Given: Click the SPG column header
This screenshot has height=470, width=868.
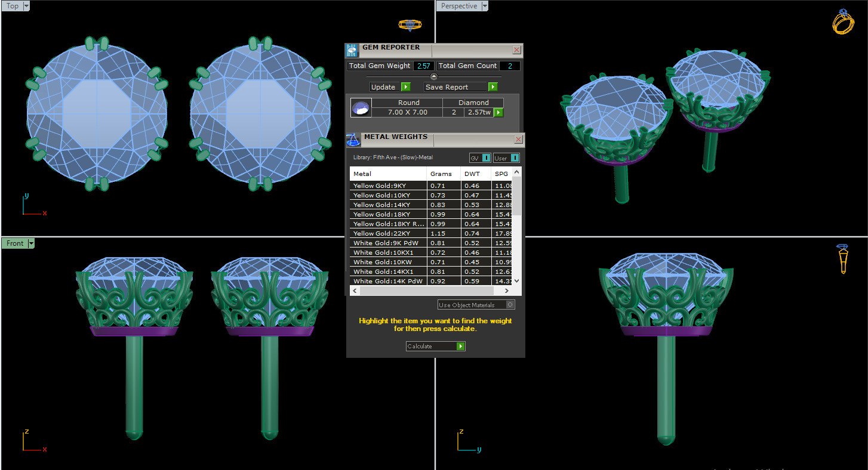Looking at the screenshot, I should point(501,174).
